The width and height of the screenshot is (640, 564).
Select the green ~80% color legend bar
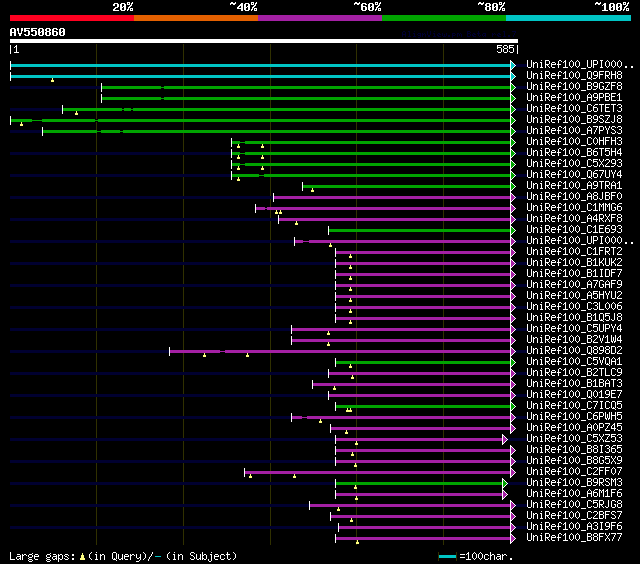[x=444, y=18]
